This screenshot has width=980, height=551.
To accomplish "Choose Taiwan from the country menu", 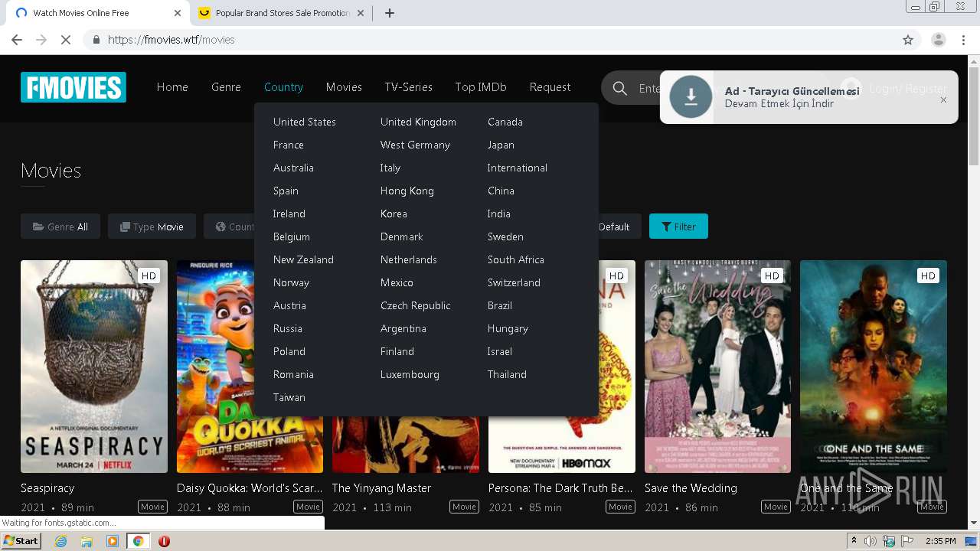I will [289, 397].
